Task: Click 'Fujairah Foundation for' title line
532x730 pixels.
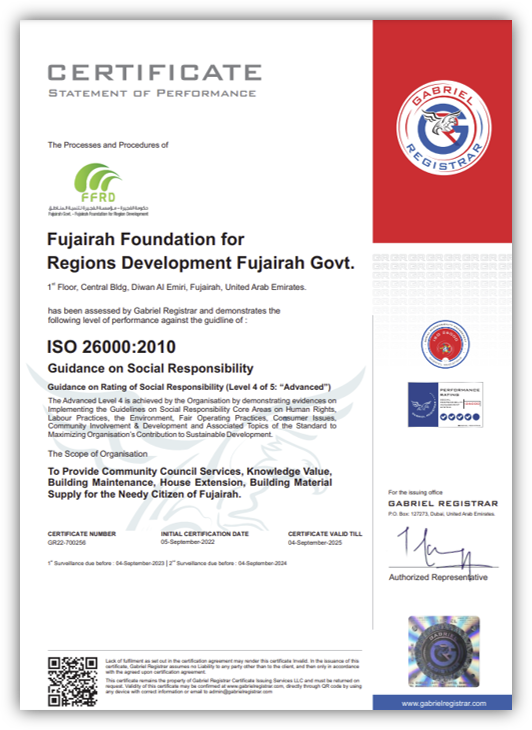Action: 146,239
